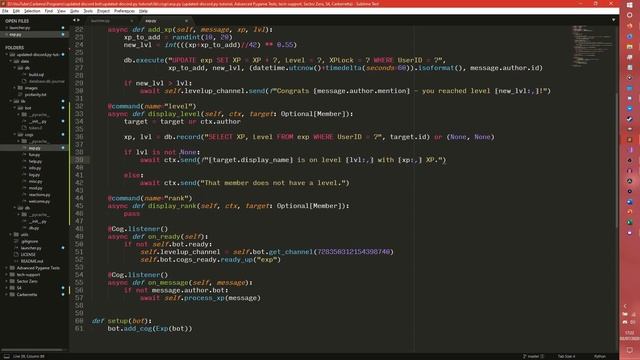Image resolution: width=640 pixels, height=360 pixels.
Task: Click the Cortana search circle icon
Action: pos(629,15)
